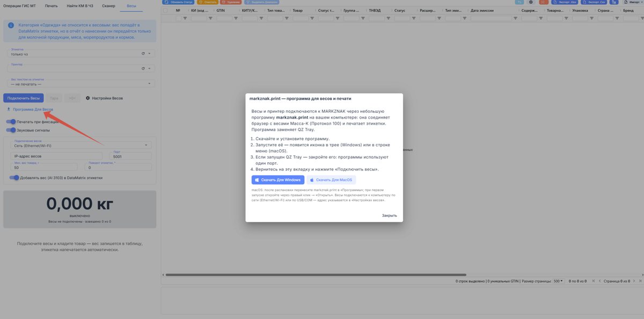Open the filter icon under the Упаковка column
The width and height of the screenshot is (644, 319).
coord(592,18)
